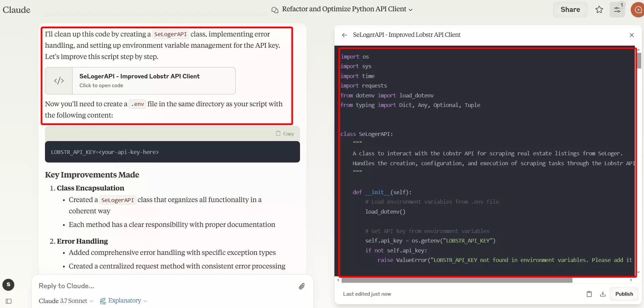The height and width of the screenshot is (308, 644).
Task: Click the Class Encapsulation item
Action: click(x=90, y=188)
